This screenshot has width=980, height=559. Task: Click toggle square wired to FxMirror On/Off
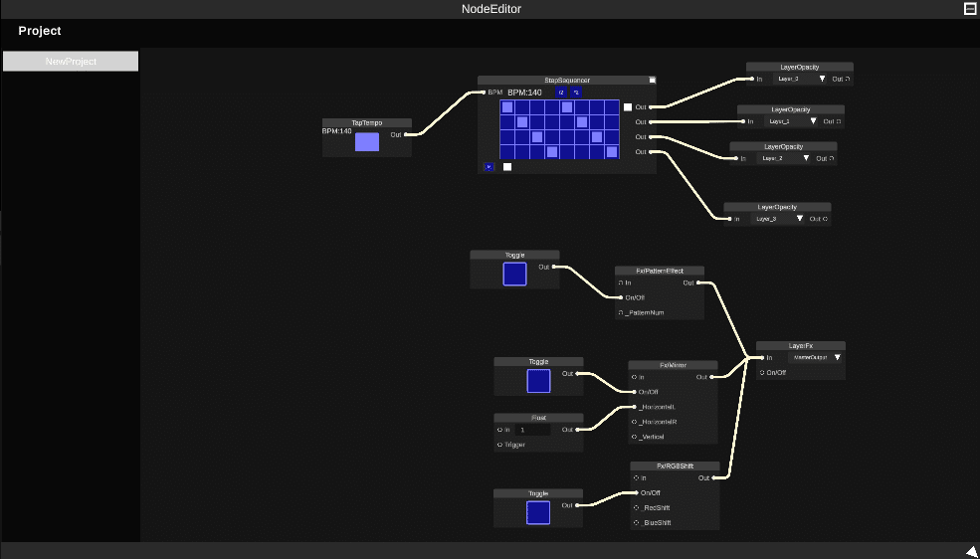point(538,381)
